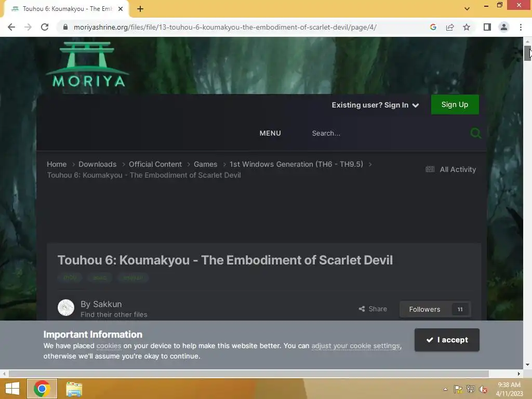Open Sakkun's profile avatar
Viewport: 532px width, 399px height.
66,308
